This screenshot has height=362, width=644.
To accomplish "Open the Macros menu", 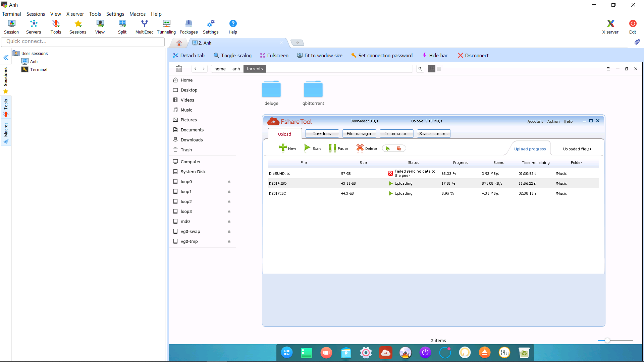I will (x=138, y=14).
